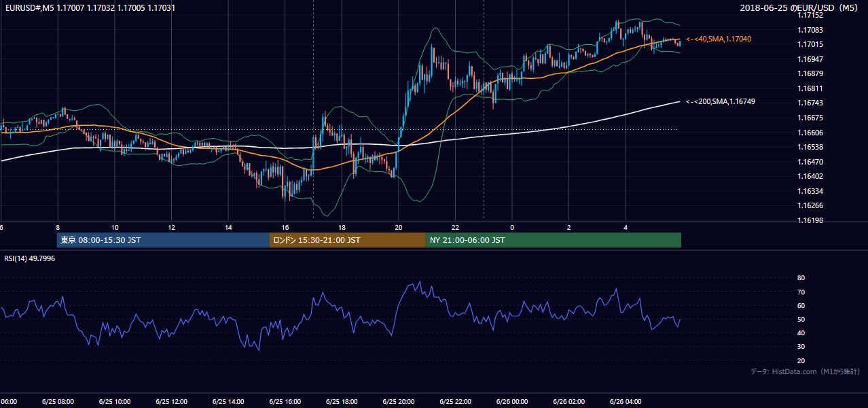Click the 6/25 18:00 time label
Viewport: 868px width, 408px height.
tap(342, 401)
